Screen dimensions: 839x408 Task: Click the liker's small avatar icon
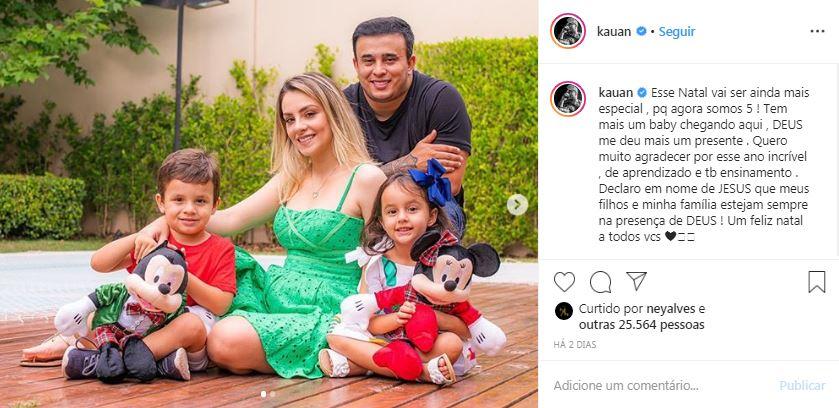564,311
